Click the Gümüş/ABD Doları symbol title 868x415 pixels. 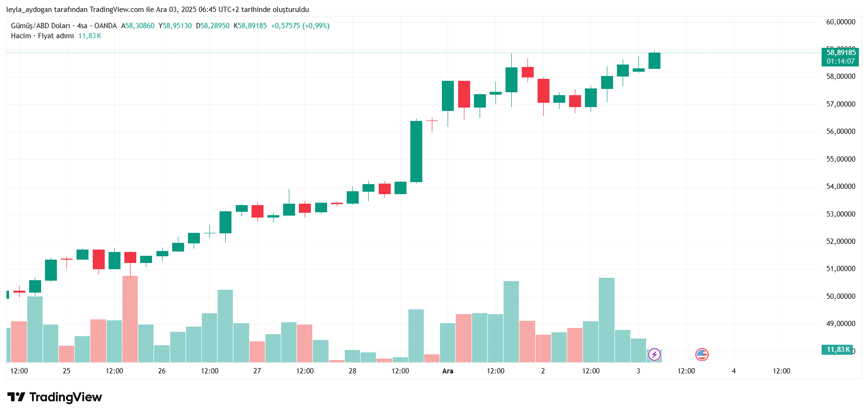click(x=40, y=26)
